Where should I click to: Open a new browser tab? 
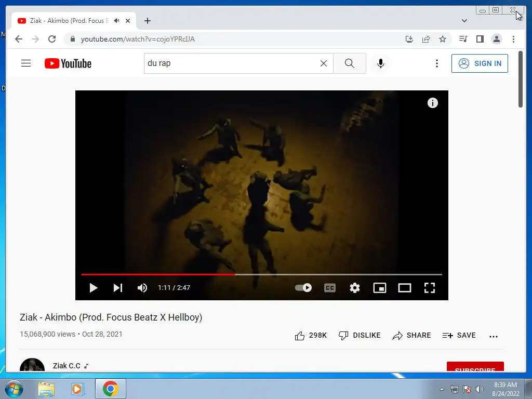(147, 21)
